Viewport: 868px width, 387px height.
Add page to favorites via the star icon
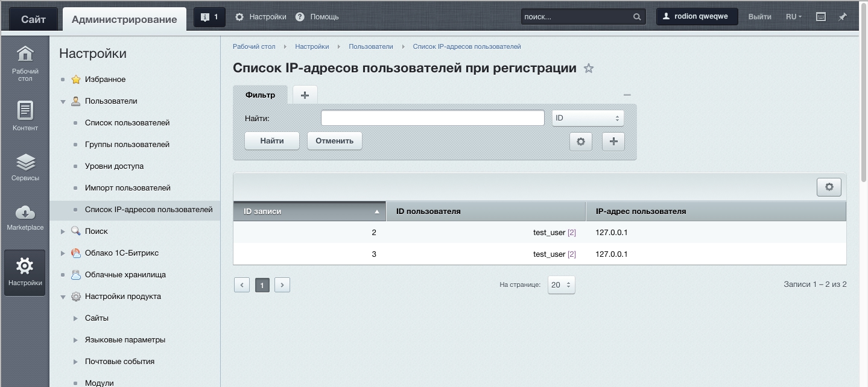(588, 68)
